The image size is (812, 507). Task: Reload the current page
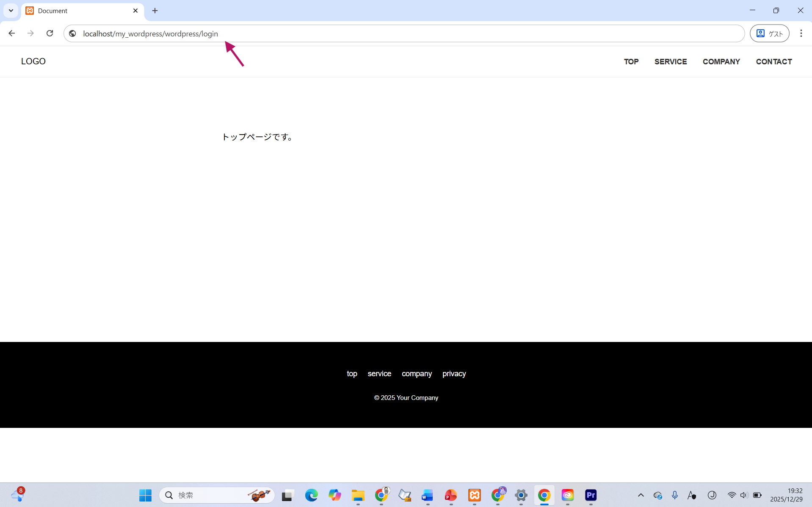tap(50, 33)
